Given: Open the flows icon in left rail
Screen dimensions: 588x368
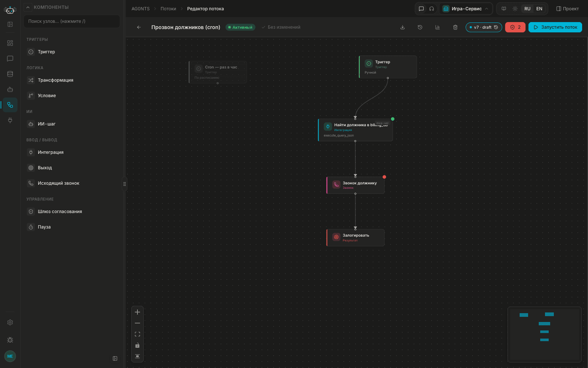Looking at the screenshot, I should (10, 105).
